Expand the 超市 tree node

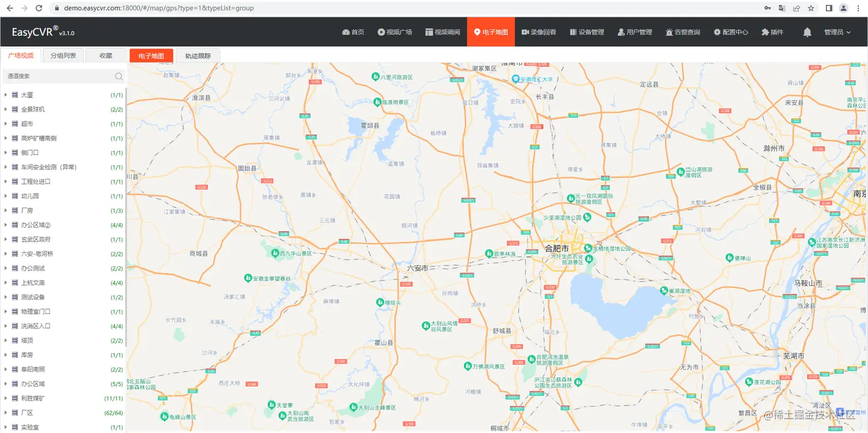[x=6, y=124]
